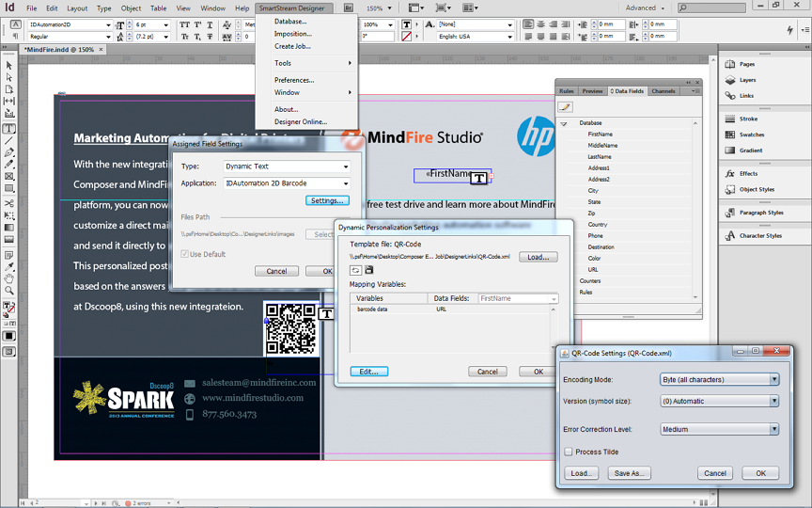Choose Imposition... menu entry
Screen dimensions: 812x508
click(x=293, y=34)
